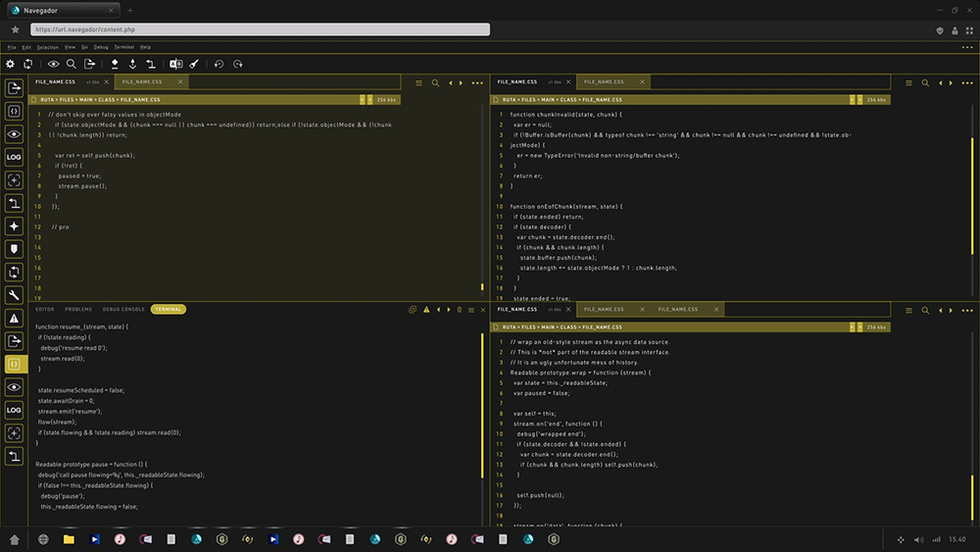Switch to the TERMINAL tab
Screen dimensions: 980x552
[x=169, y=309]
